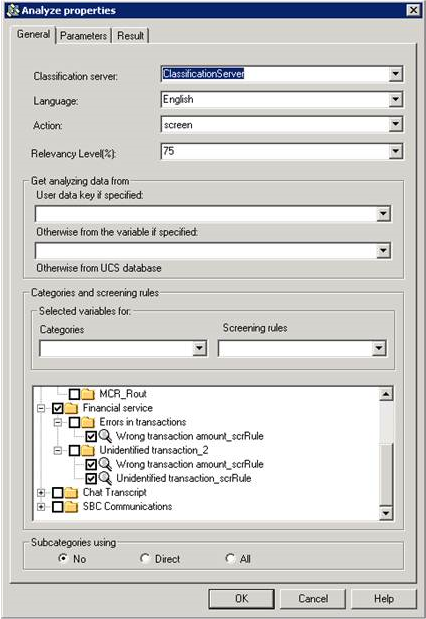Expand the SBC Communications tree node

point(41,506)
